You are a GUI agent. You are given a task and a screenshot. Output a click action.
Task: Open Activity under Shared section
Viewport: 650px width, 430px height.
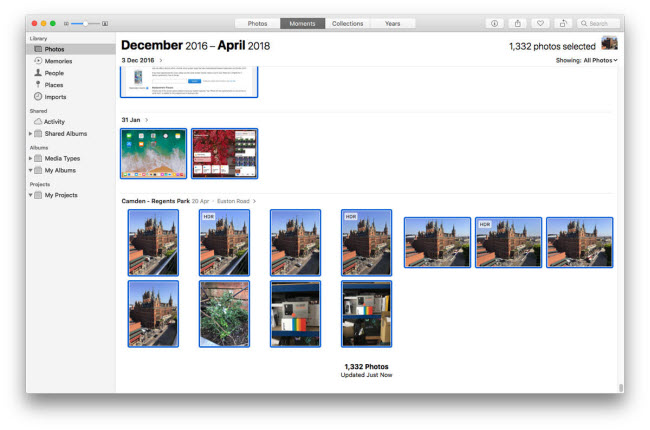click(54, 121)
